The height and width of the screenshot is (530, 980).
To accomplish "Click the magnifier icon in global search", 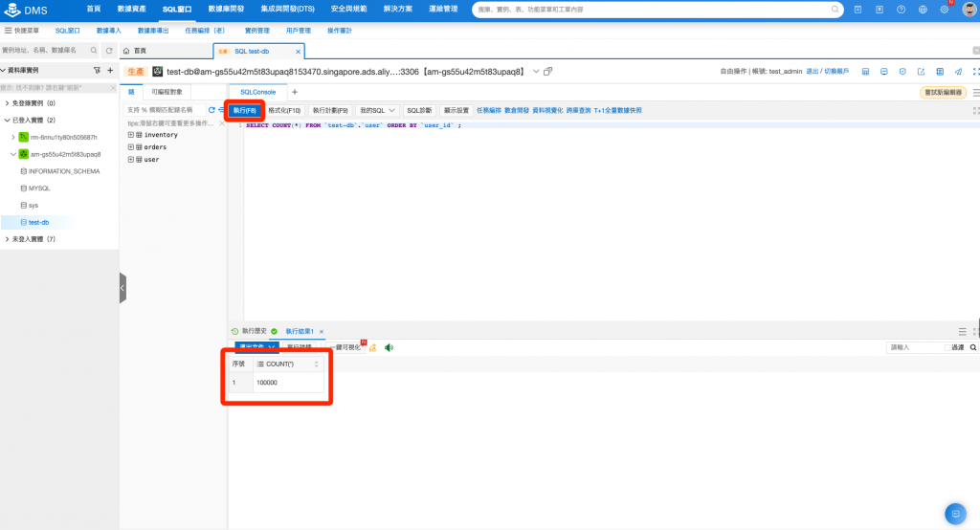I will click(835, 10).
